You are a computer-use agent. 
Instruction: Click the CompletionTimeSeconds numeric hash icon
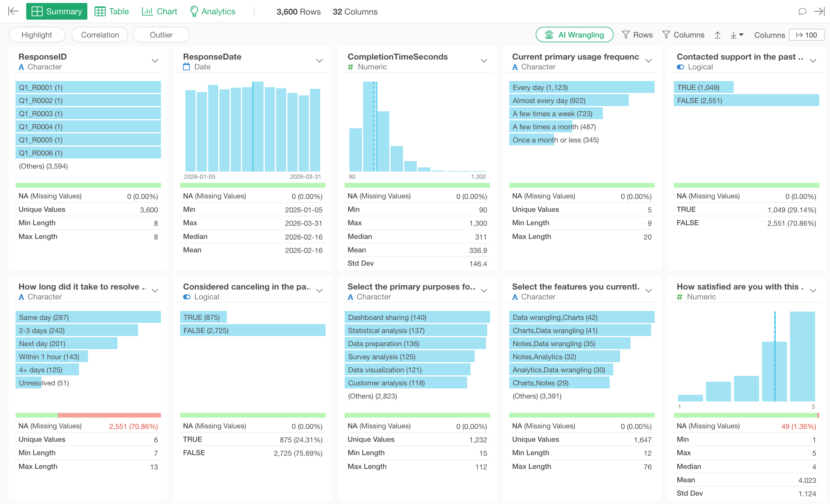(x=350, y=67)
